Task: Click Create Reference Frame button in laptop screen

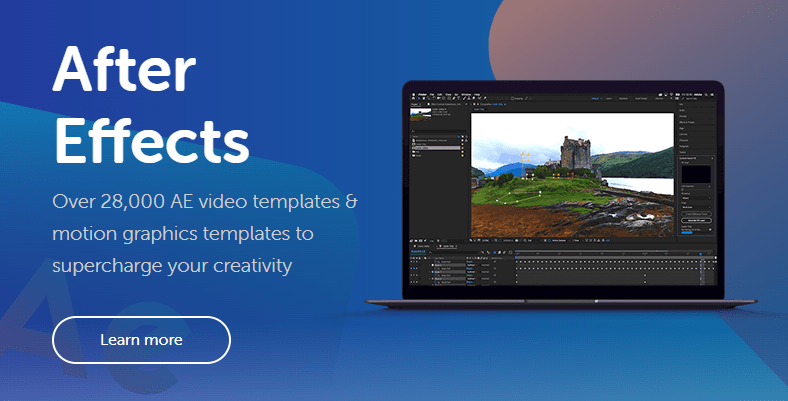Action: click(696, 214)
